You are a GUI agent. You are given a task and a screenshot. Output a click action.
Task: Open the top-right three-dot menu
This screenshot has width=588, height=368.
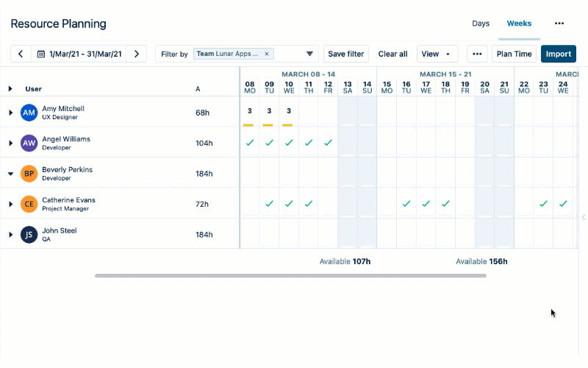[559, 24]
